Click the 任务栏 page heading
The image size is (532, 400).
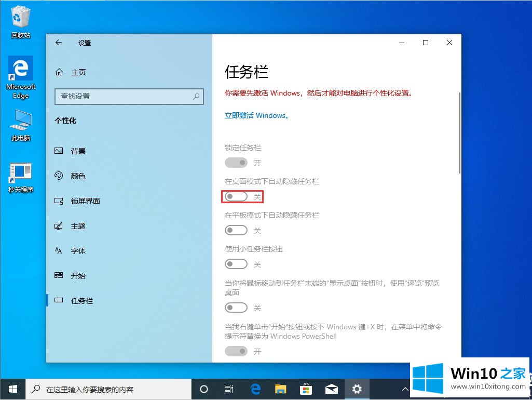click(x=247, y=72)
